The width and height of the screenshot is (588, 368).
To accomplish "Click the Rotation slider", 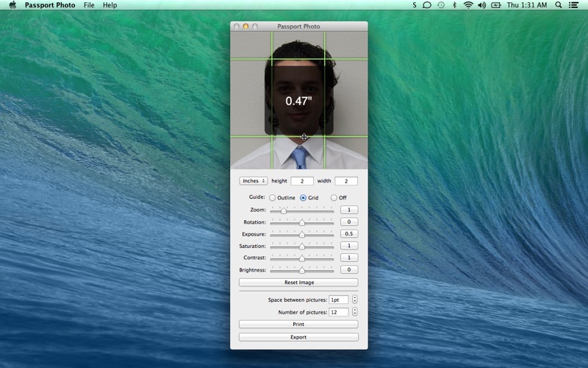I will click(302, 222).
